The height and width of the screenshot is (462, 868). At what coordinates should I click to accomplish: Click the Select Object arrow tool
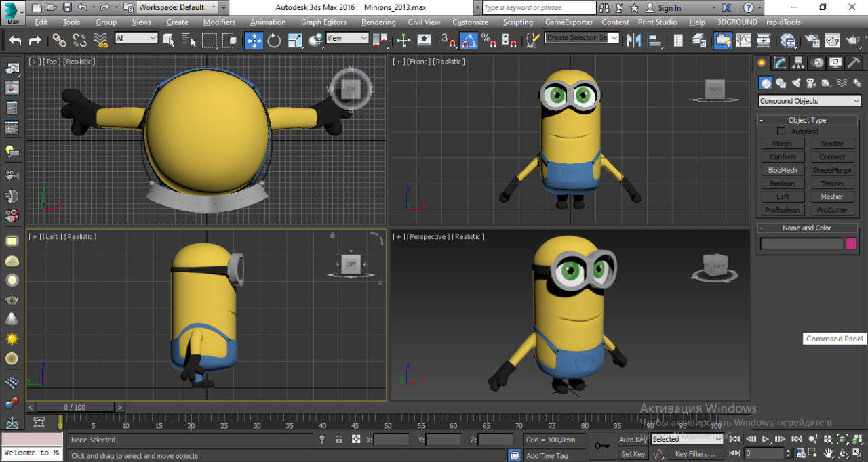[168, 40]
